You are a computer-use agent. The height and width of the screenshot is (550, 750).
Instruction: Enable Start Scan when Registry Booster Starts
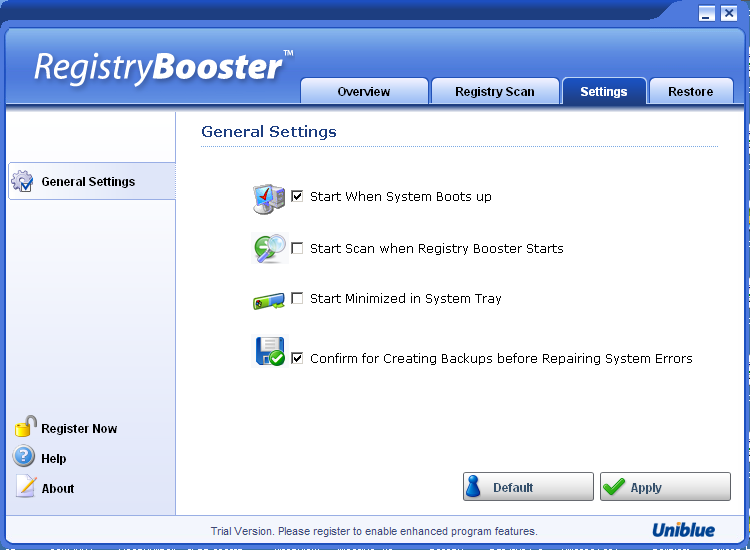pyautogui.click(x=297, y=248)
